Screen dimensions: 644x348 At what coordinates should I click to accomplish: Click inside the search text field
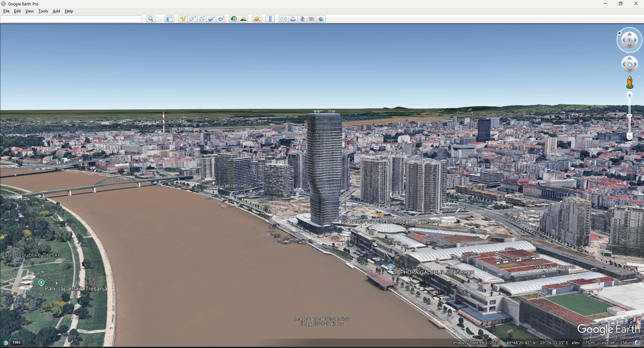click(72, 19)
